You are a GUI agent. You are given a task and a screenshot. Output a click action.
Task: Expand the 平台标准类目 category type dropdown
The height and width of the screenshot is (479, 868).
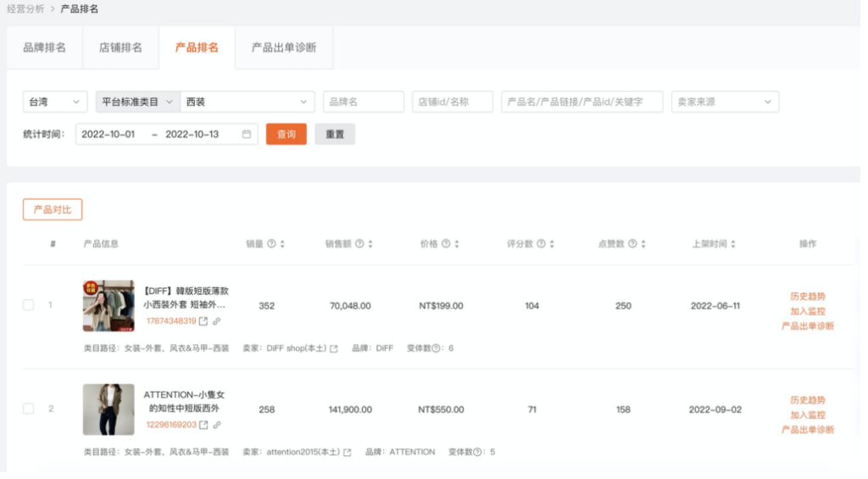(138, 102)
